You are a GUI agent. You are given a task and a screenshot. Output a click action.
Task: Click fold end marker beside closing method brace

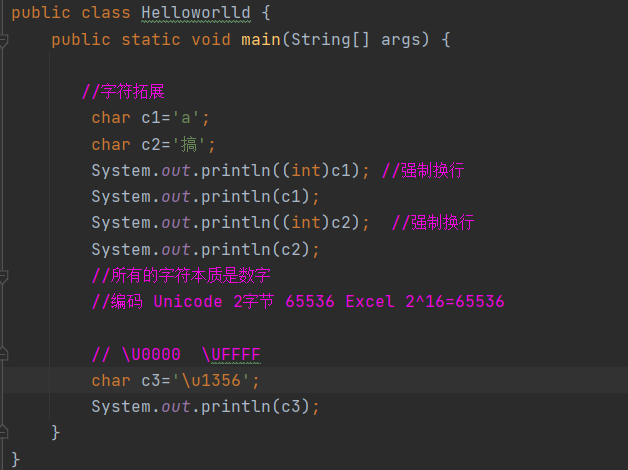click(x=5, y=433)
